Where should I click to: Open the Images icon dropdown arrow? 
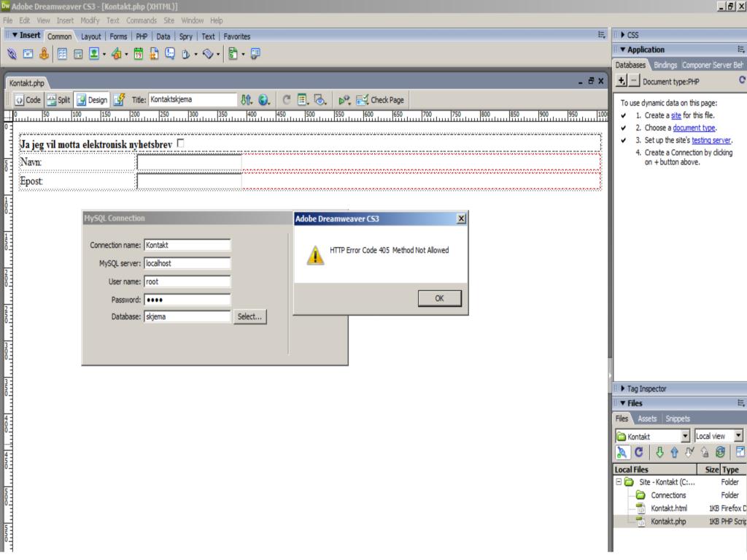point(104,54)
